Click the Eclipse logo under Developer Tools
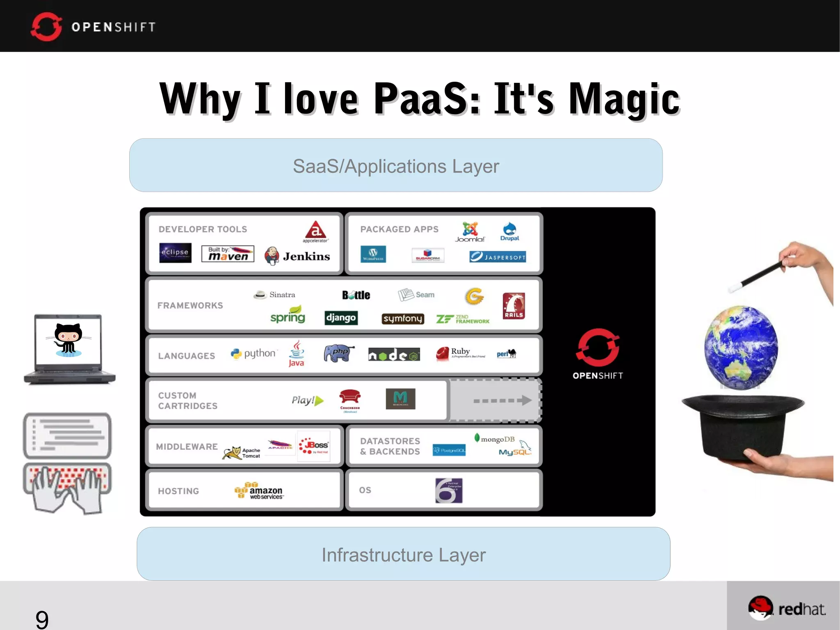 pos(175,253)
